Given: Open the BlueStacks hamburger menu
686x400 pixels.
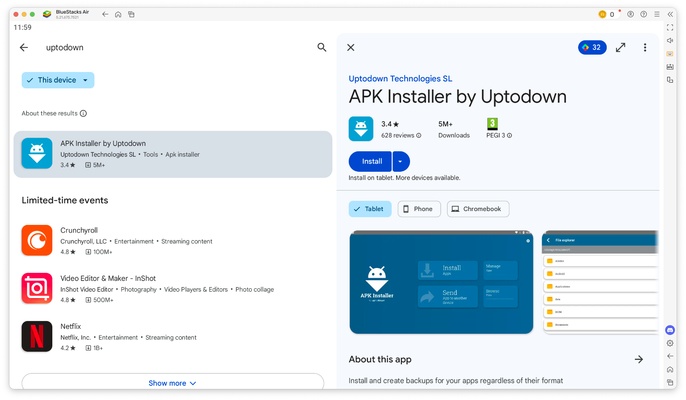Looking at the screenshot, I should point(657,14).
